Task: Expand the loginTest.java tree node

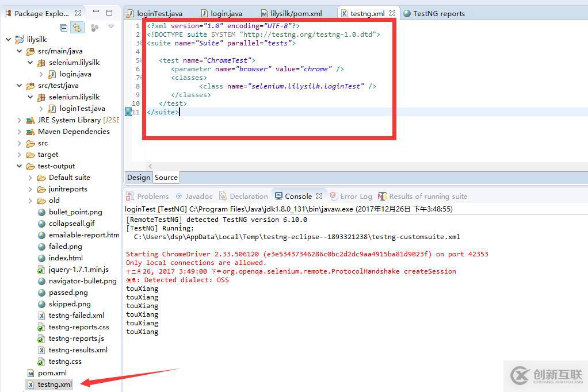Action: (41, 109)
